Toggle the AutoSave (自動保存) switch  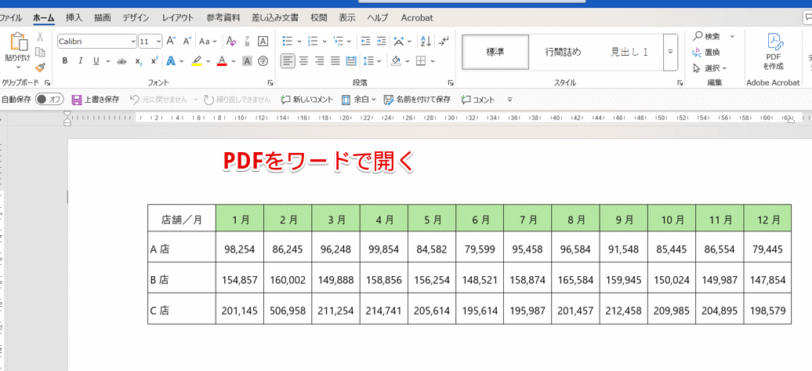tap(49, 99)
